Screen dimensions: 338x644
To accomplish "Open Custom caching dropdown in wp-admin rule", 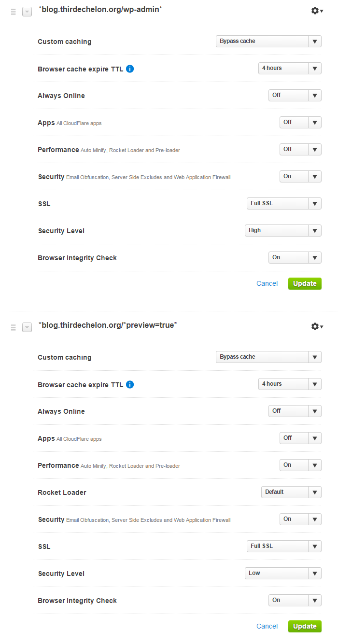I will click(x=268, y=41).
